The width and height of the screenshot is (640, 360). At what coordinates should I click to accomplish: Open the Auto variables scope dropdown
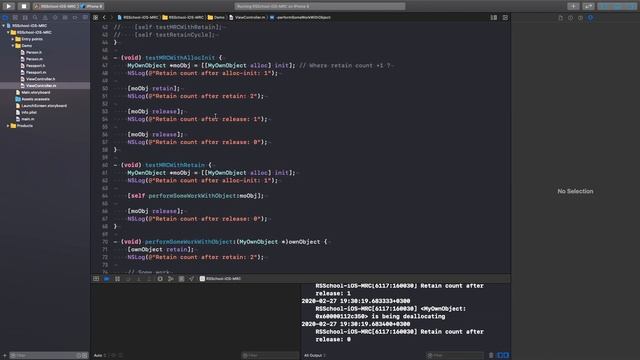(x=100, y=356)
